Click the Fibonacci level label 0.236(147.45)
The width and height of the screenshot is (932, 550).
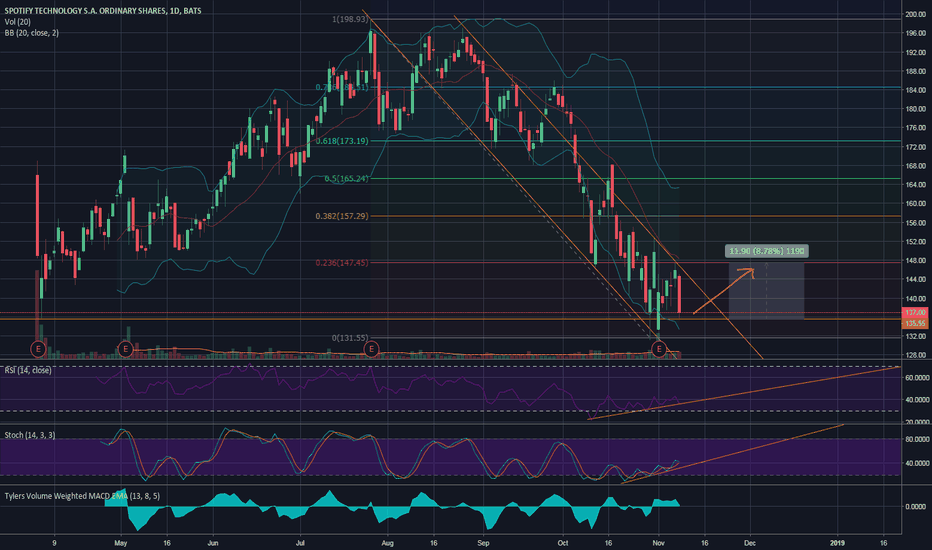342,262
